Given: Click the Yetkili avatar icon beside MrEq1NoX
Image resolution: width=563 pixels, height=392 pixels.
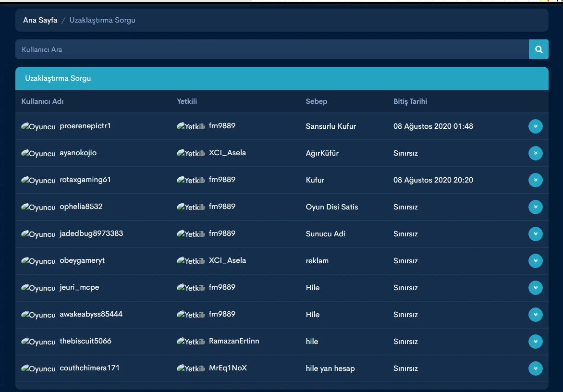Looking at the screenshot, I should point(191,368).
